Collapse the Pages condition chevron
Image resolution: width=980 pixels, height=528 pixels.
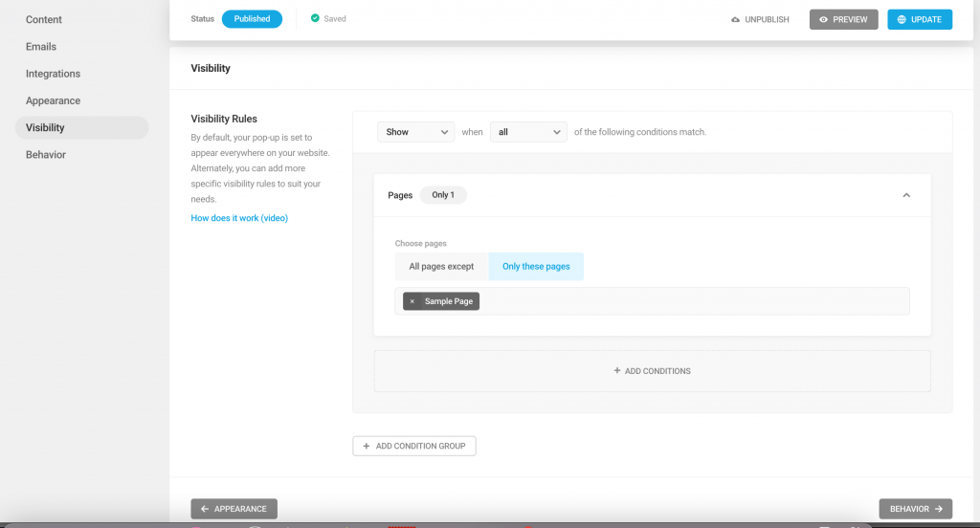[906, 195]
